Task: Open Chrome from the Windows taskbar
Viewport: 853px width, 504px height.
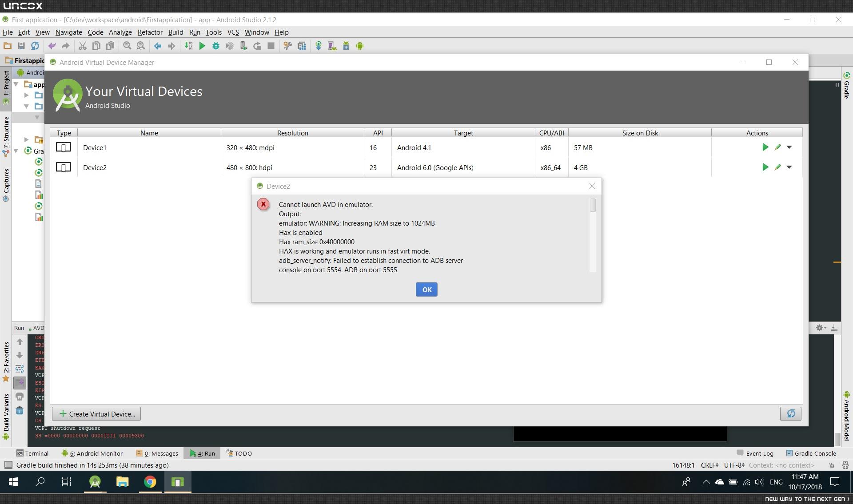Action: click(150, 482)
